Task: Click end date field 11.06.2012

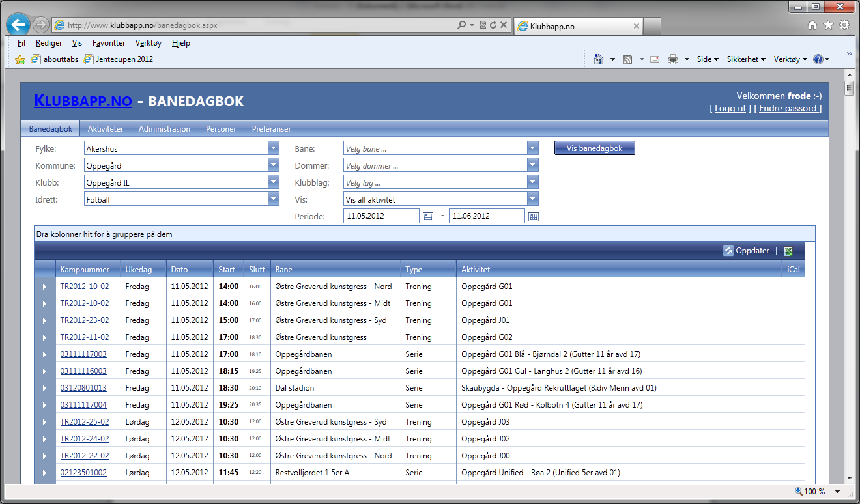Action: pyautogui.click(x=487, y=216)
